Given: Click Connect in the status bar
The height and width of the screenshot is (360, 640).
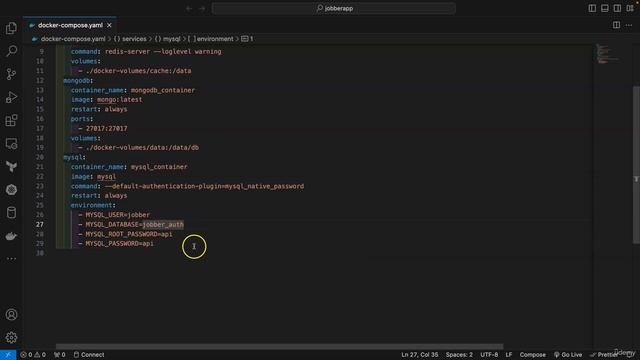Looking at the screenshot, I should [x=89, y=355].
